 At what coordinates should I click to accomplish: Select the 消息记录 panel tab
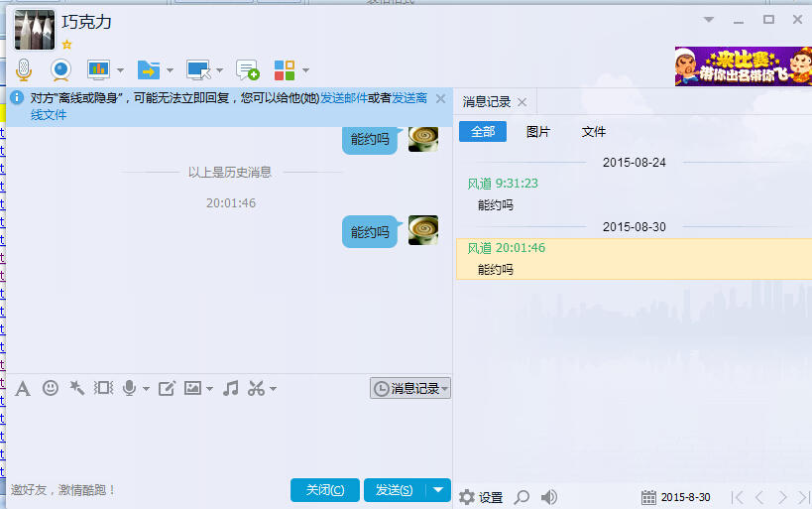click(487, 101)
